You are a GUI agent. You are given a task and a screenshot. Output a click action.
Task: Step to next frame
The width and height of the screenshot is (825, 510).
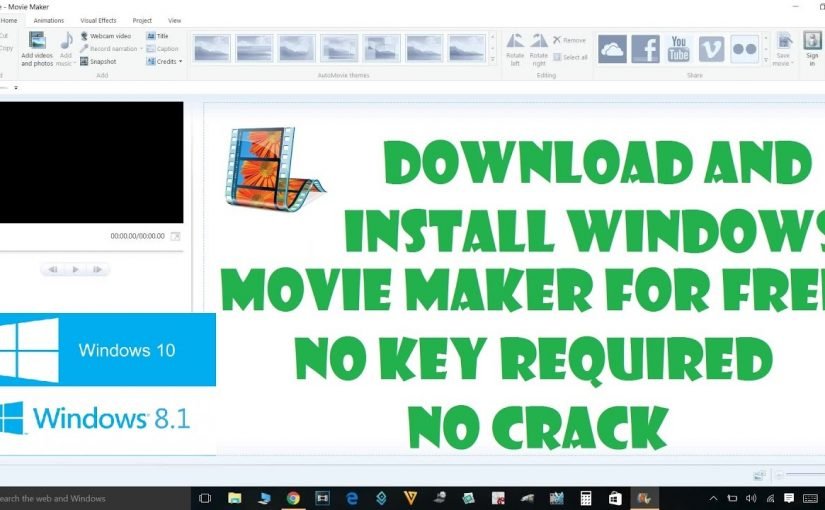97,269
